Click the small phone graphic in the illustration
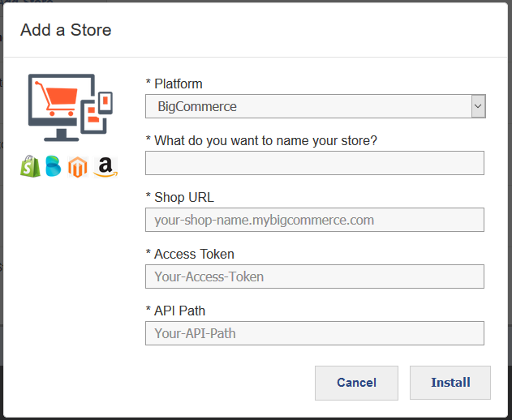Viewport: 512px width, 420px height. [105, 103]
